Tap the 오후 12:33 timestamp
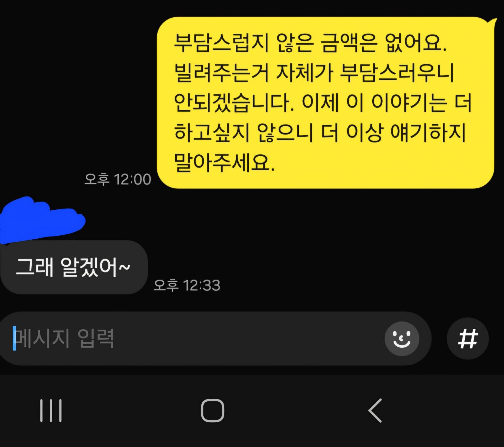Image resolution: width=504 pixels, height=447 pixels. pos(186,285)
